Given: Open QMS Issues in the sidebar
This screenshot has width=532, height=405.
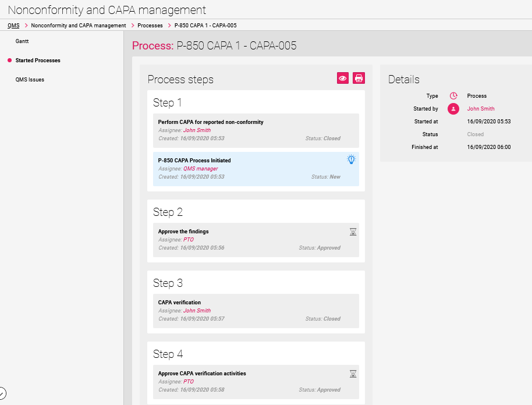Looking at the screenshot, I should tap(30, 80).
